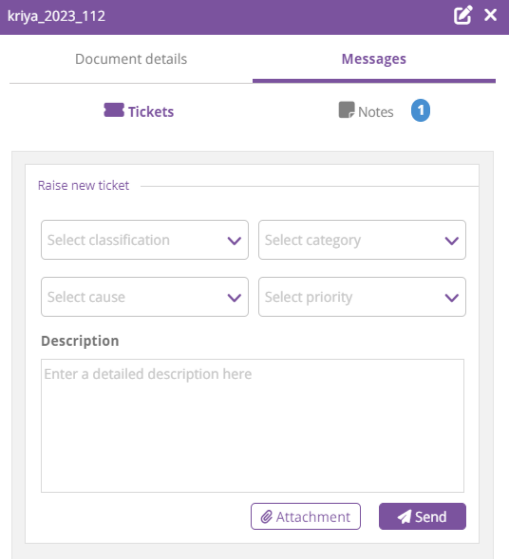Open the Notes sub-tab
Image resolution: width=509 pixels, height=559 pixels.
click(x=366, y=111)
